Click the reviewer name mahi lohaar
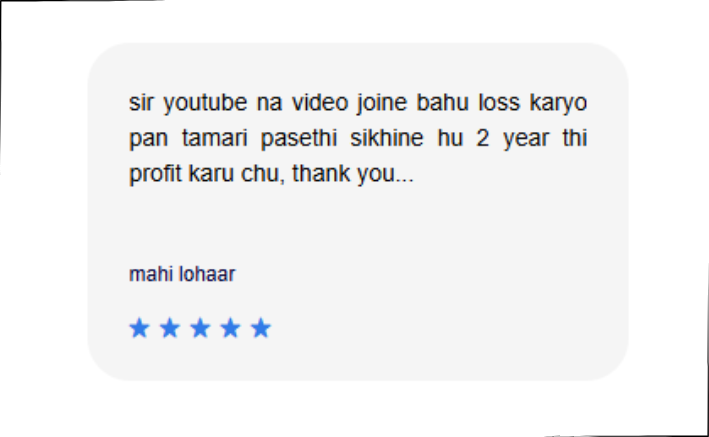Screen dimensions: 709x437 (x=182, y=274)
